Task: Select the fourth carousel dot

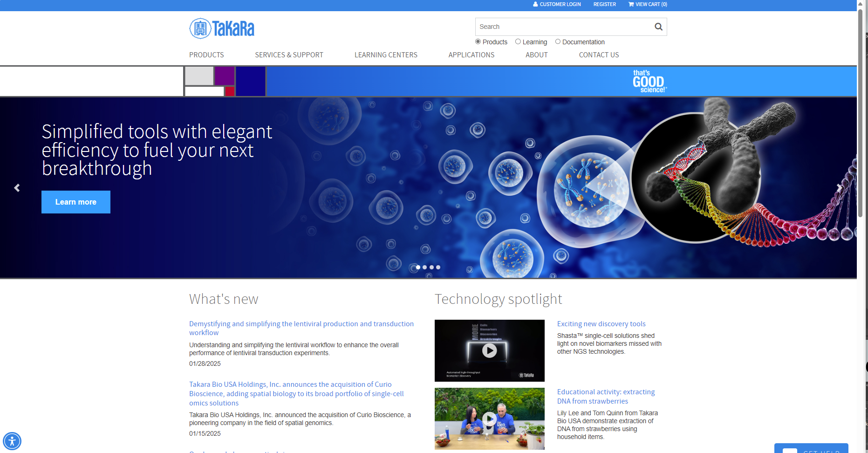Action: [x=438, y=267]
